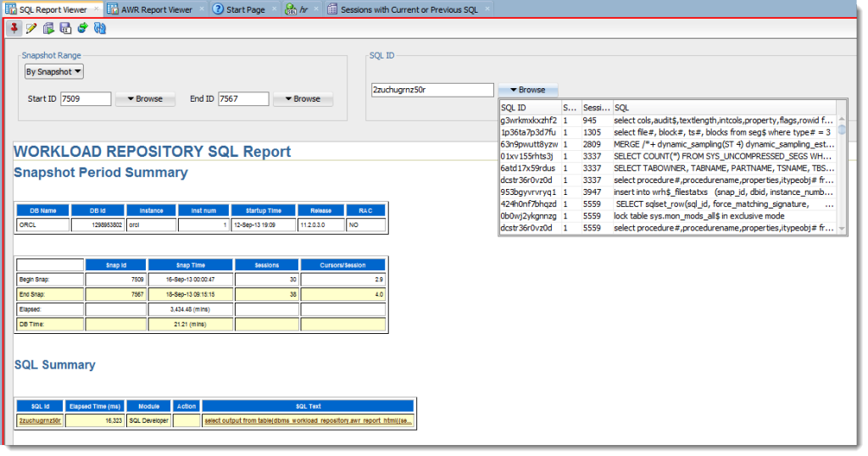This screenshot has width=868, height=456.
Task: Click the SQL ID column header in popup
Action: [x=531, y=108]
